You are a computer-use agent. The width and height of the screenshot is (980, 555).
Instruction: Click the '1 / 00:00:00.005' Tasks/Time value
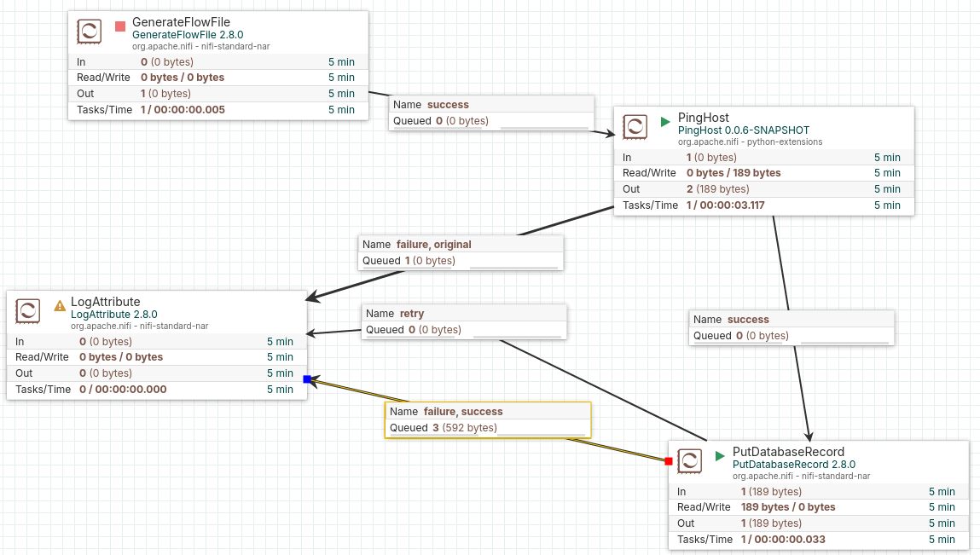[183, 109]
